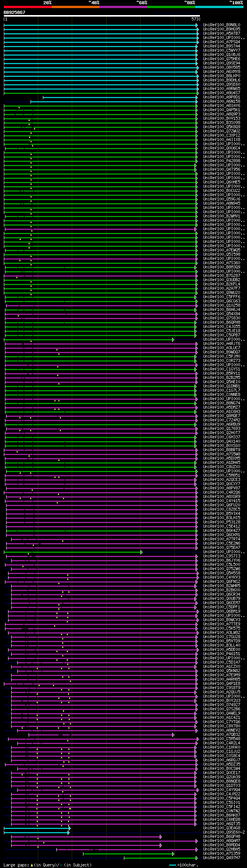Select hit label UniRef100_Q10BJ6
The width and height of the screenshot is (247, 868).
222,55
